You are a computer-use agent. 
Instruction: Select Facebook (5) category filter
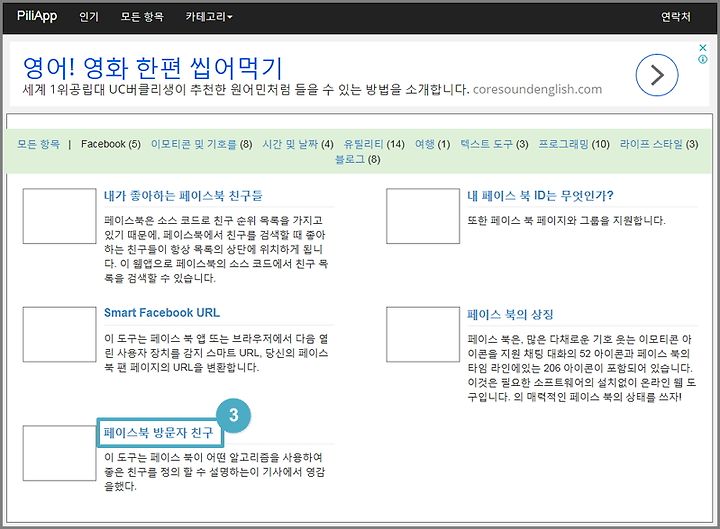pyautogui.click(x=111, y=144)
